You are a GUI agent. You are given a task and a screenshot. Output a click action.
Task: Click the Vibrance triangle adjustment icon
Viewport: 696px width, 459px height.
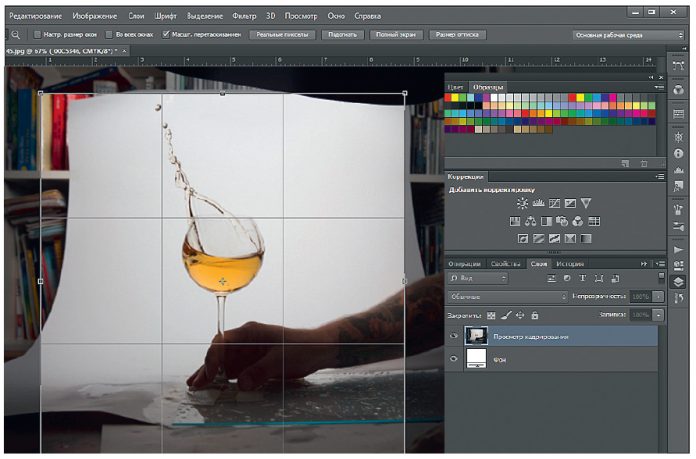(x=586, y=203)
